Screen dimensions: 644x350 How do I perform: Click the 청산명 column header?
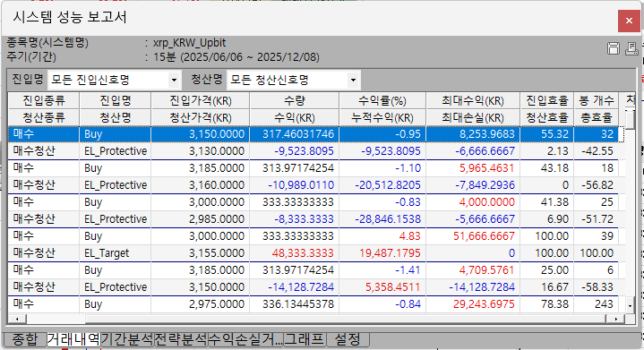(x=116, y=118)
